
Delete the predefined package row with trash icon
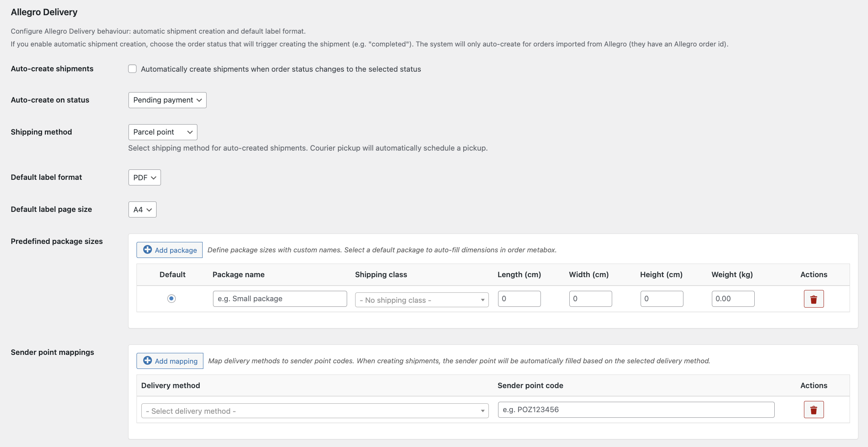point(814,299)
